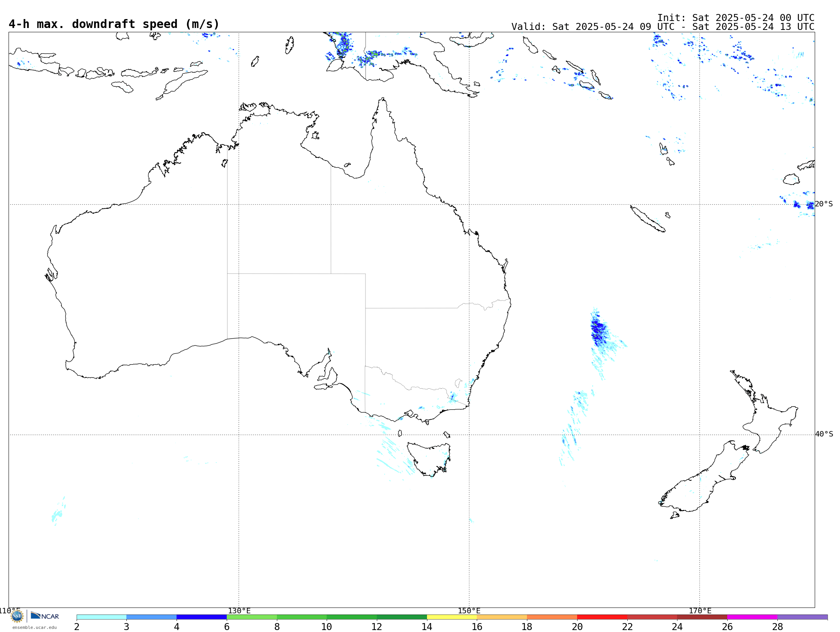The width and height of the screenshot is (840, 632).
Task: Pick the light orange swatch between 16 and 18
Action: pos(502,617)
